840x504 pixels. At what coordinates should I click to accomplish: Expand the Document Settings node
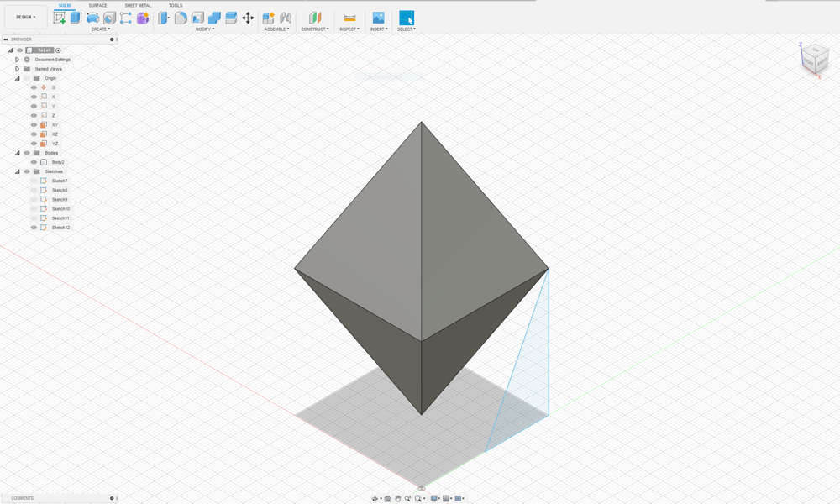pyautogui.click(x=17, y=60)
